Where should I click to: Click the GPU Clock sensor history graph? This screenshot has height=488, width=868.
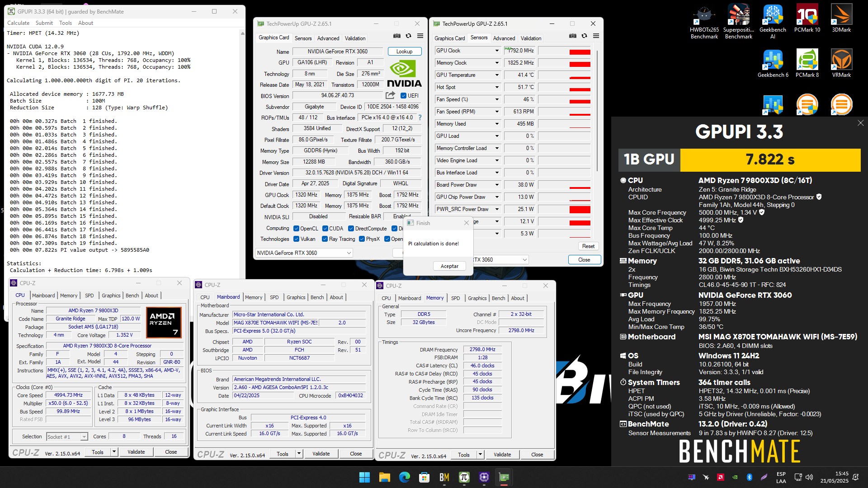(564, 51)
